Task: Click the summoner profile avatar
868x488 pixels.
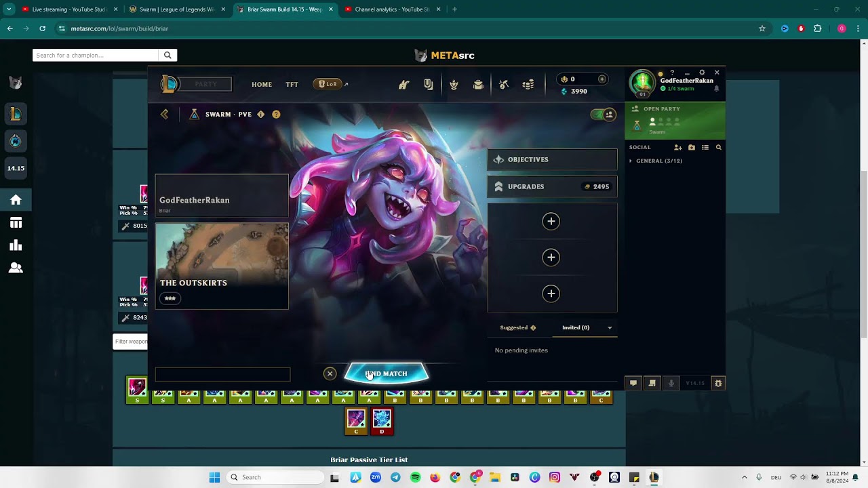Action: pos(642,84)
